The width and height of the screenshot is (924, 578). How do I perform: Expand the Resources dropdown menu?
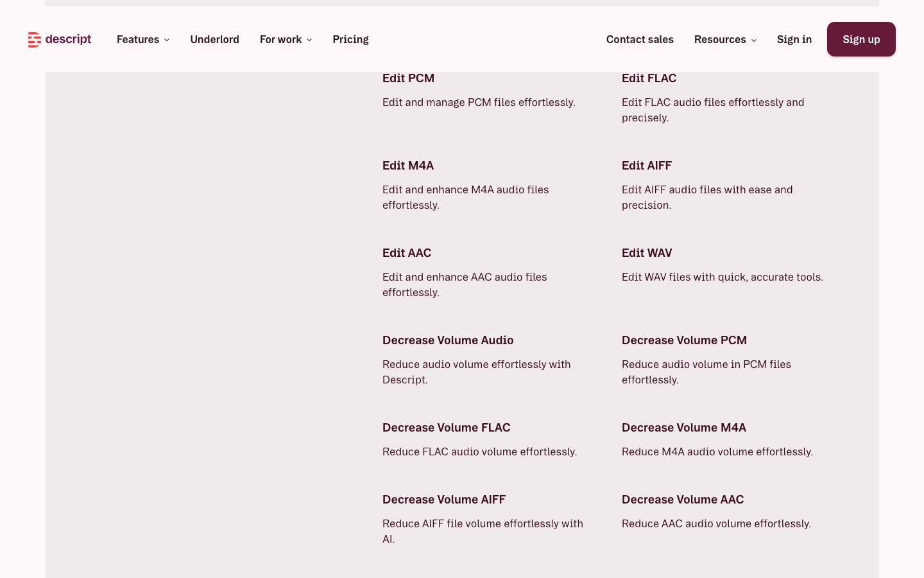(724, 40)
